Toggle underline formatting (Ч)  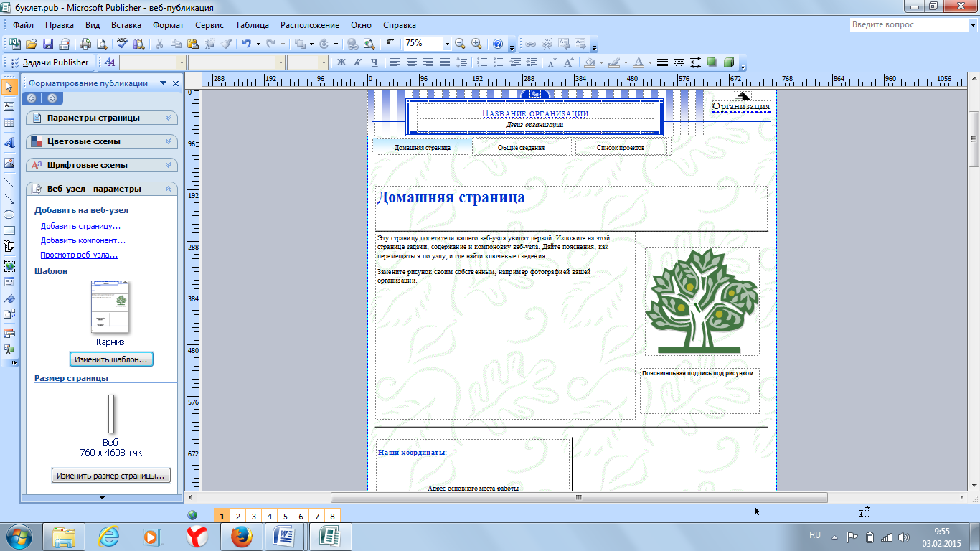click(374, 62)
